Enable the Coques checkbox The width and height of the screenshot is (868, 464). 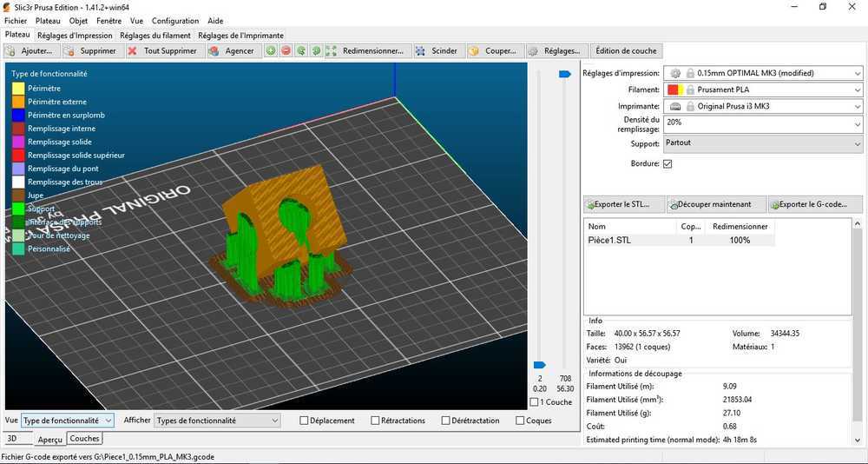click(520, 421)
